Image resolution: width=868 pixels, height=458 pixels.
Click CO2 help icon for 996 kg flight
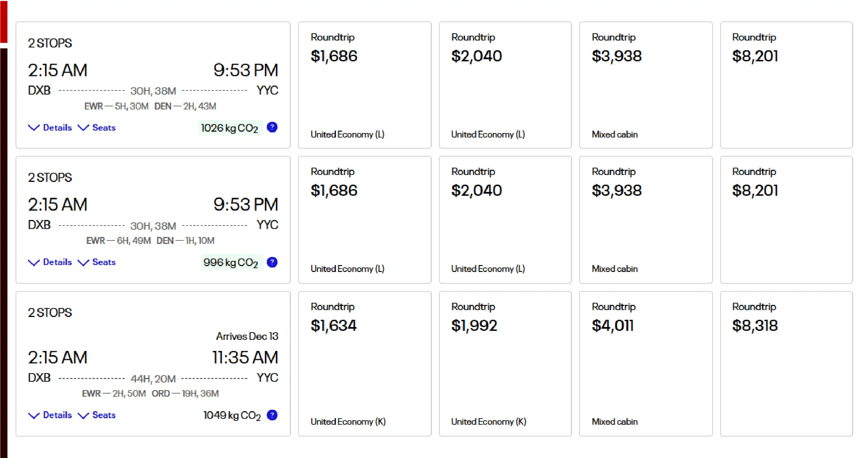pos(272,262)
